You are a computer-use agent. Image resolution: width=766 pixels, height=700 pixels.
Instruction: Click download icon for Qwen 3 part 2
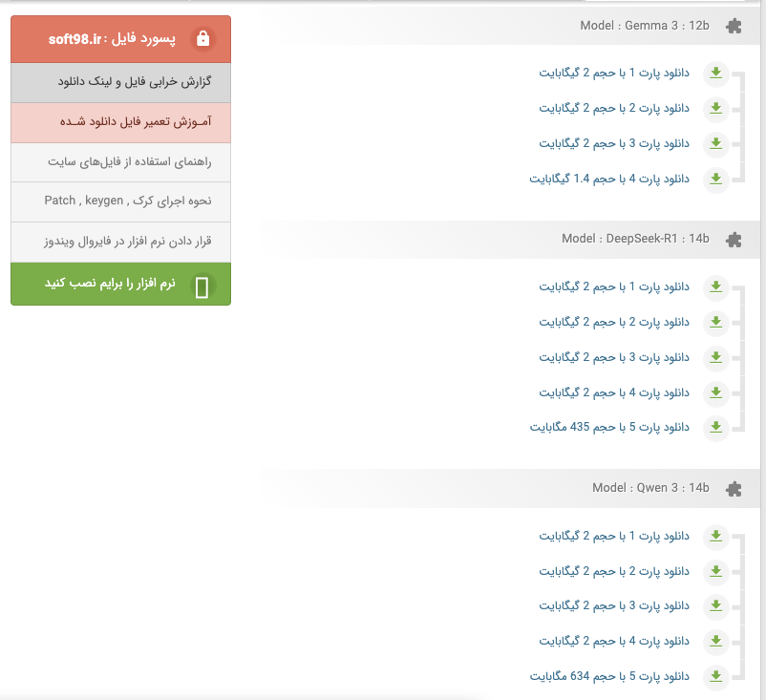715,571
